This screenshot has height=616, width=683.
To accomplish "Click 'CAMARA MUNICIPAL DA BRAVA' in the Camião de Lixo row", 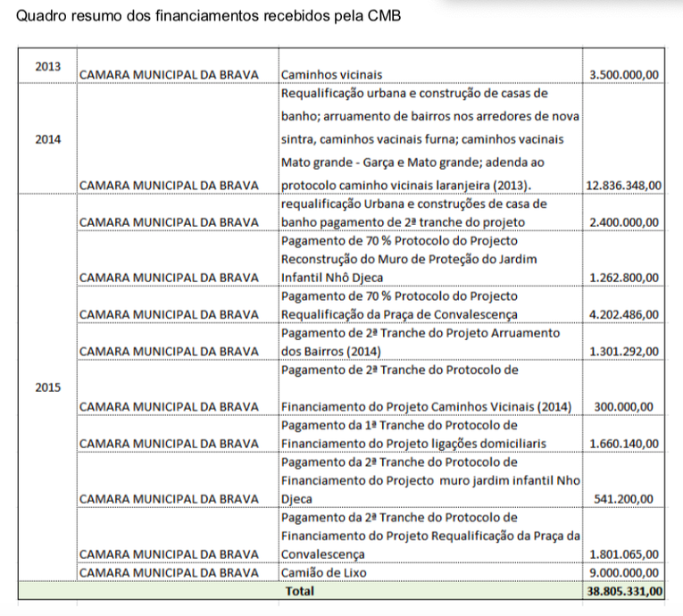I will [169, 573].
